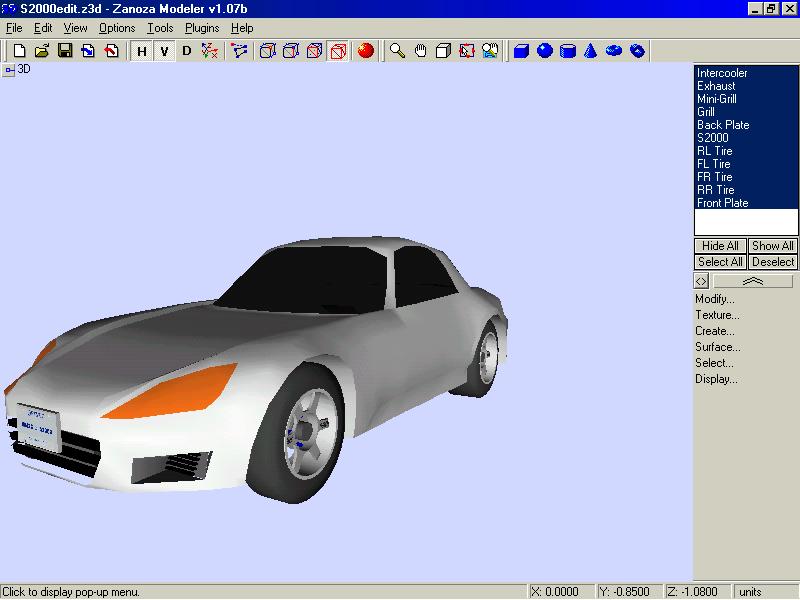Expand the Modify... command group

[x=715, y=299]
